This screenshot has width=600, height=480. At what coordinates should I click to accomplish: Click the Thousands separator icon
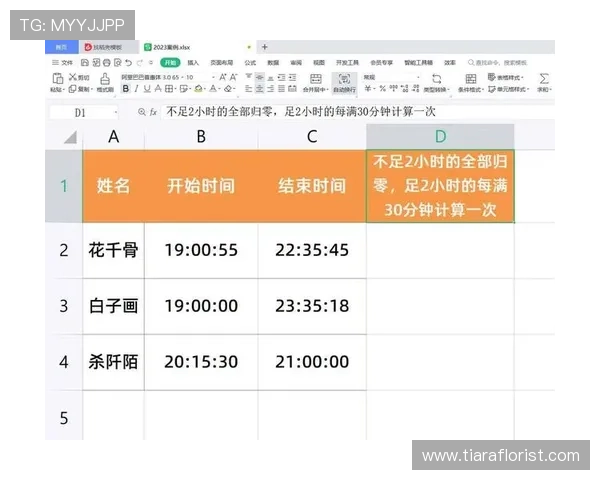click(x=393, y=89)
